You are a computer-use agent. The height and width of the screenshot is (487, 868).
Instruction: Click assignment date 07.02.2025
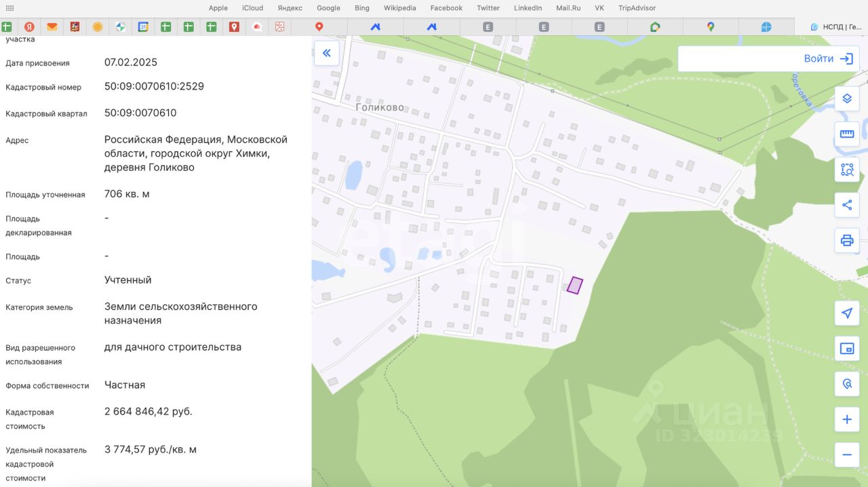pyautogui.click(x=131, y=62)
